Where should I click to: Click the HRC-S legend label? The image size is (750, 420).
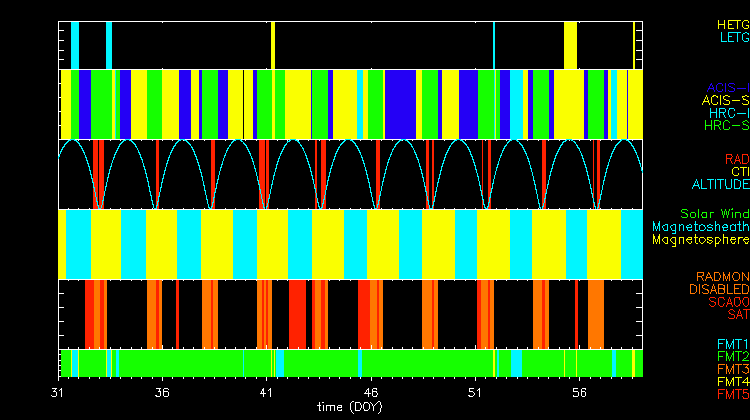point(726,126)
